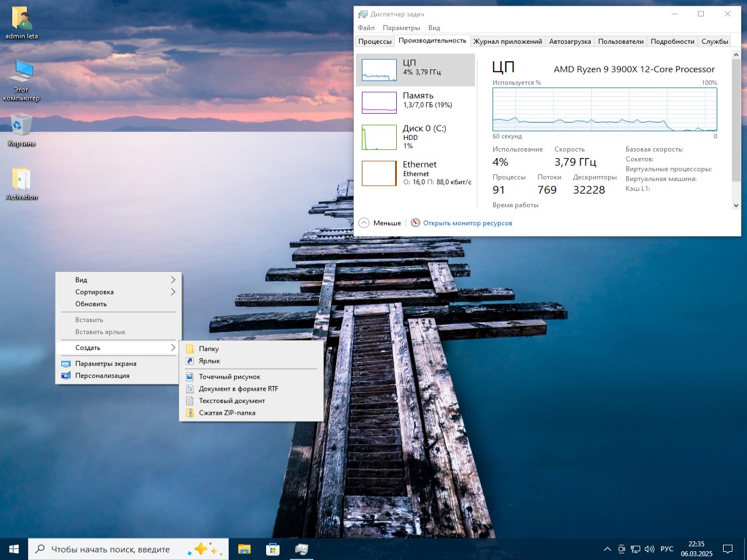Open the Activation folder on desktop
This screenshot has height=560, width=747.
click(x=22, y=181)
